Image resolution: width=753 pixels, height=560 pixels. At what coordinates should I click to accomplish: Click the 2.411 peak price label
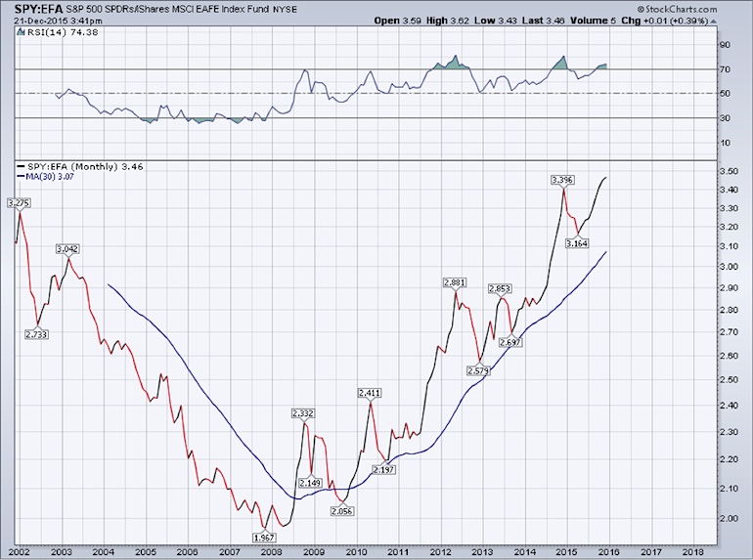[x=370, y=393]
